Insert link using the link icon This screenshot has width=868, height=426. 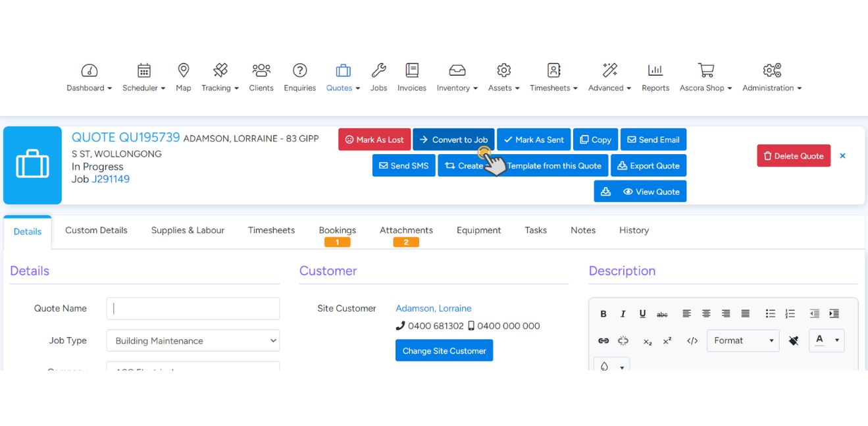point(603,341)
